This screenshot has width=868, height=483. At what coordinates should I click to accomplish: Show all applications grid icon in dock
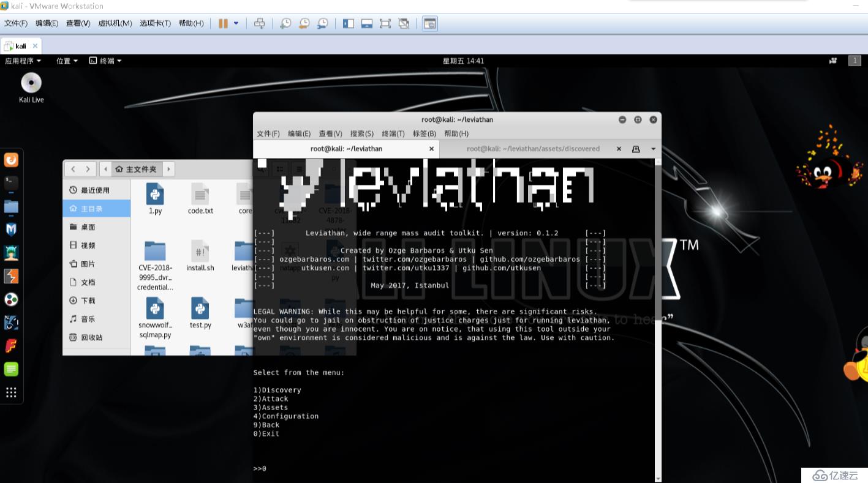coord(11,392)
